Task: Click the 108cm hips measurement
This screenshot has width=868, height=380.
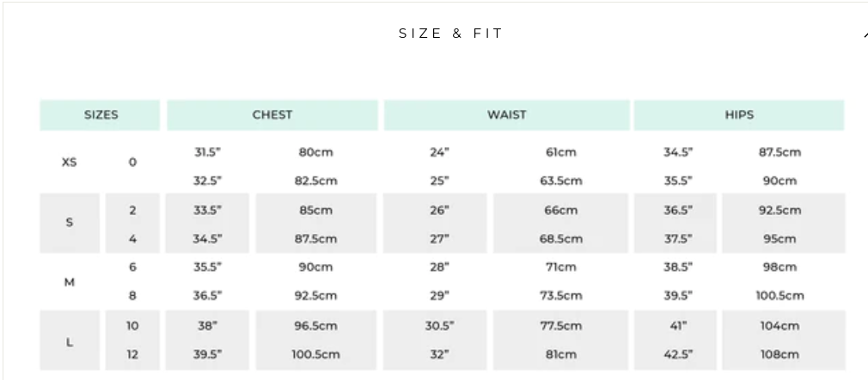Action: coord(779,354)
